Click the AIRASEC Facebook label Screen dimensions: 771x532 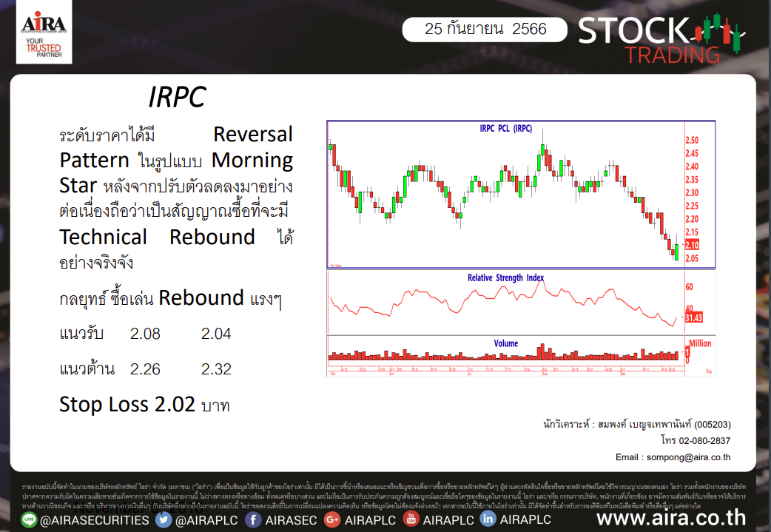coord(291,520)
